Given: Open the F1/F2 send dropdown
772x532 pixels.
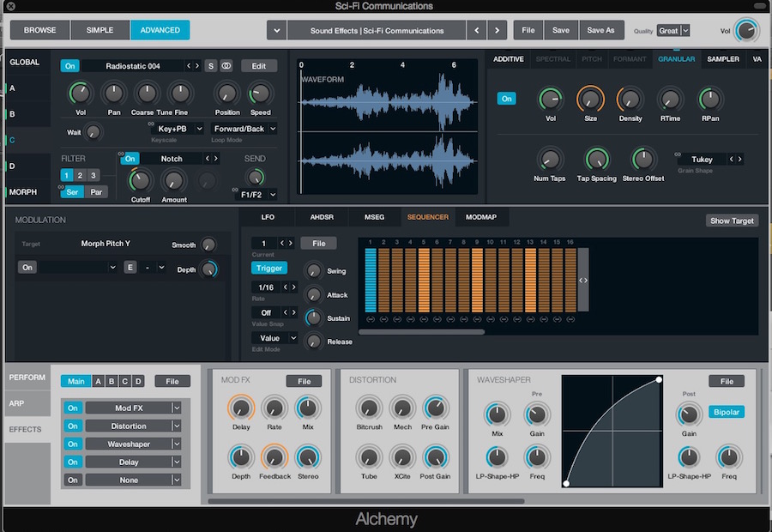Looking at the screenshot, I should (x=256, y=195).
